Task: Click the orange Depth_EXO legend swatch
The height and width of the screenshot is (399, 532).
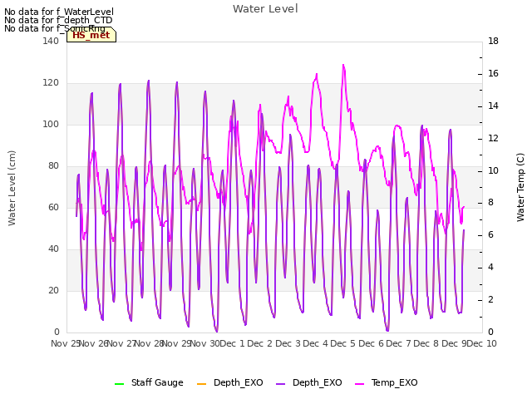Action: [201, 384]
